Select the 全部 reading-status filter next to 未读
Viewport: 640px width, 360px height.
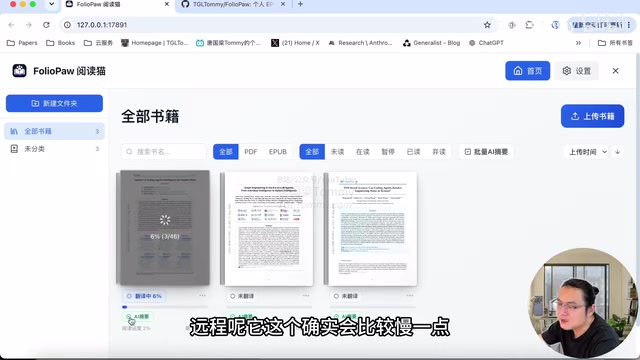(312, 151)
